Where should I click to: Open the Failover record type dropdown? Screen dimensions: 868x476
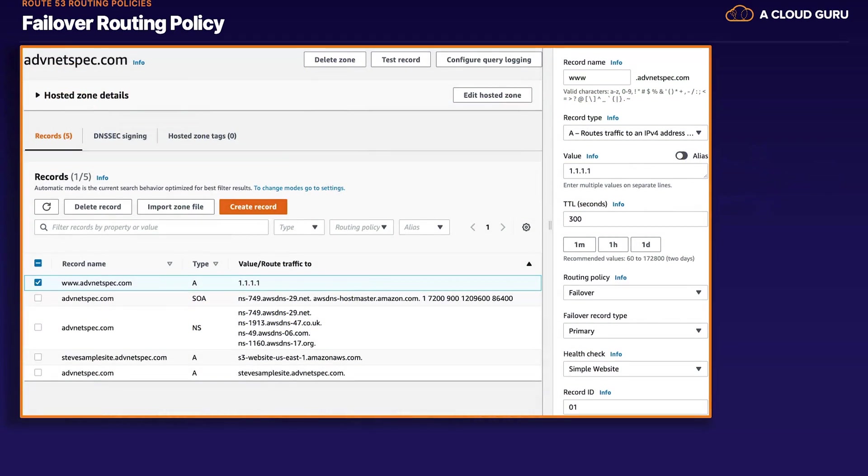click(635, 331)
